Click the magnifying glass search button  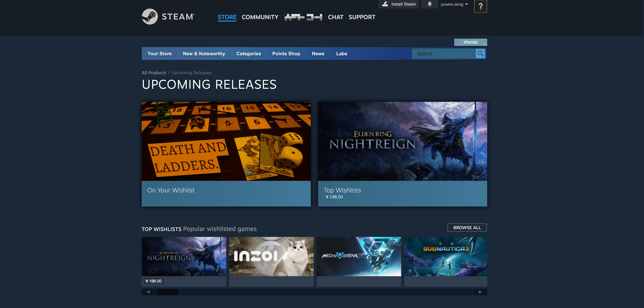pos(480,53)
